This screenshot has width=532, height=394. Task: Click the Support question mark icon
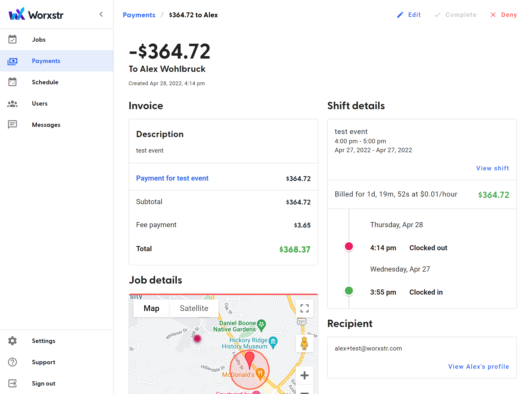12,362
